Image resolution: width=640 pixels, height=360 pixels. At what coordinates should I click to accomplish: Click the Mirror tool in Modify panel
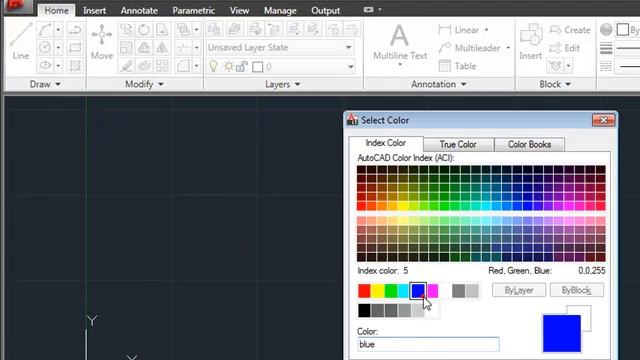(x=162, y=48)
